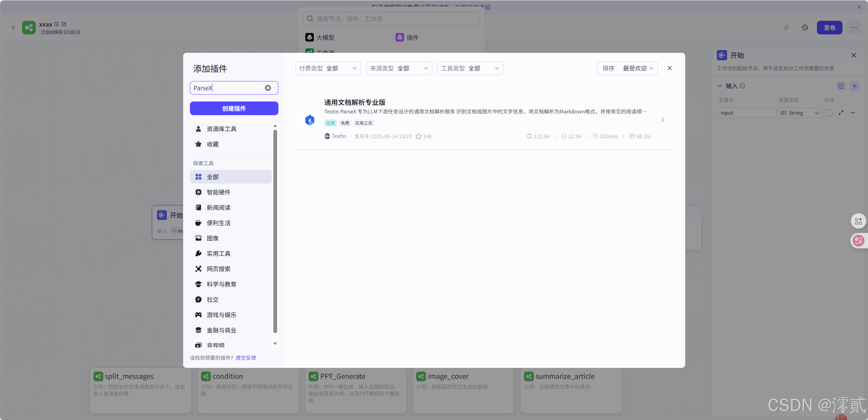Click the 创建插件 button
Viewport: 868px width, 420px height.
tap(234, 108)
